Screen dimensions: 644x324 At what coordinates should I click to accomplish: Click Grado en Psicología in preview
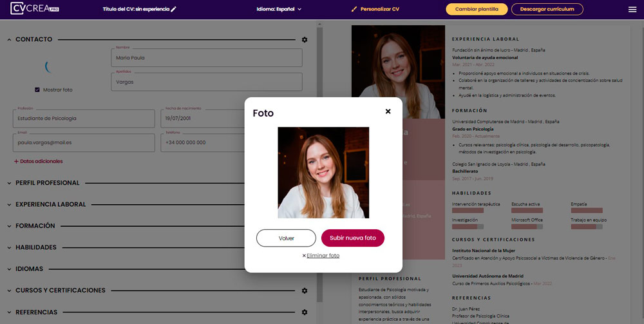coord(473,129)
